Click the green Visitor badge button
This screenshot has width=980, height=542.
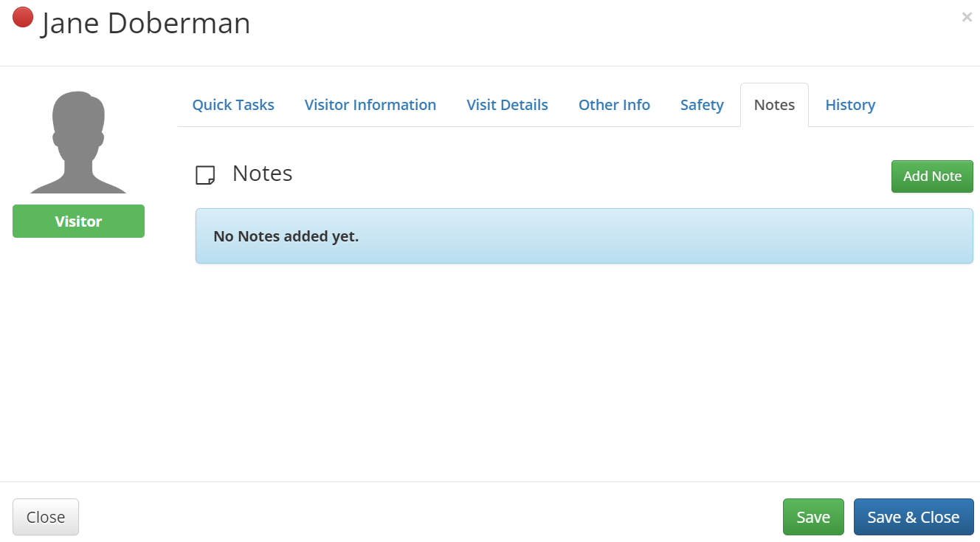(78, 222)
